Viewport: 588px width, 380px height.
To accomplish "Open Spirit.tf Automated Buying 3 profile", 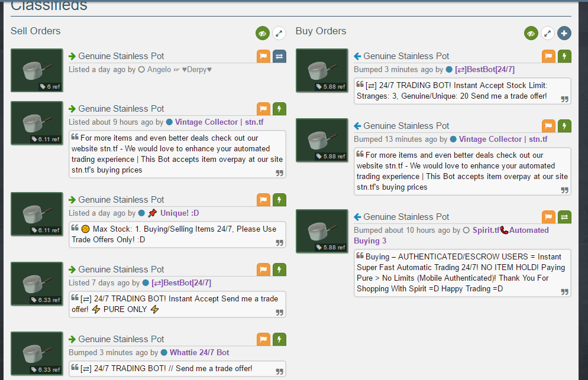I will (x=451, y=235).
